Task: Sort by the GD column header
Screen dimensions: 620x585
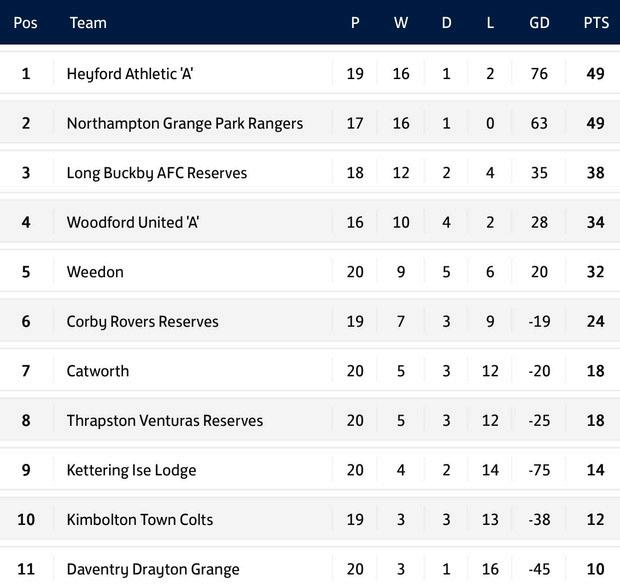Action: click(539, 23)
